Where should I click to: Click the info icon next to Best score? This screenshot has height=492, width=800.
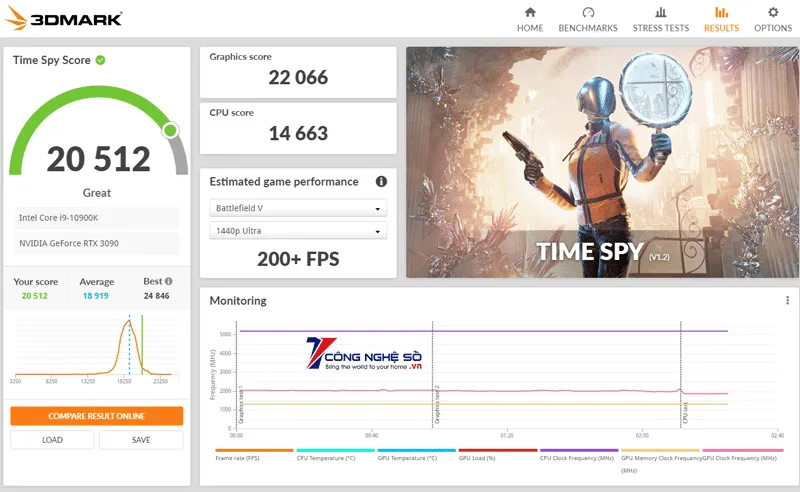point(169,282)
